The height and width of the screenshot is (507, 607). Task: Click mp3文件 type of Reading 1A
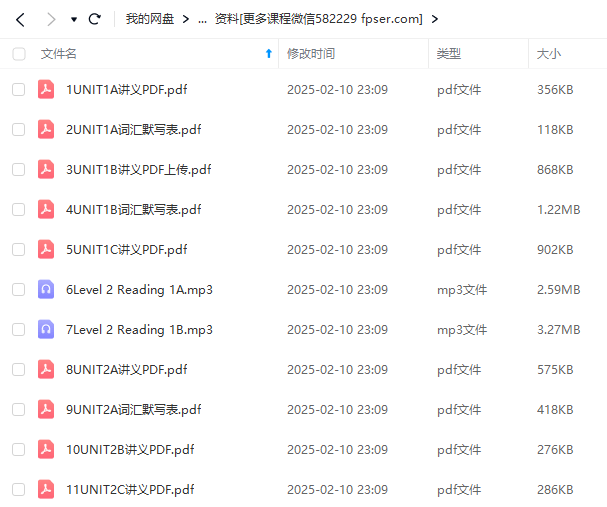[x=462, y=290]
